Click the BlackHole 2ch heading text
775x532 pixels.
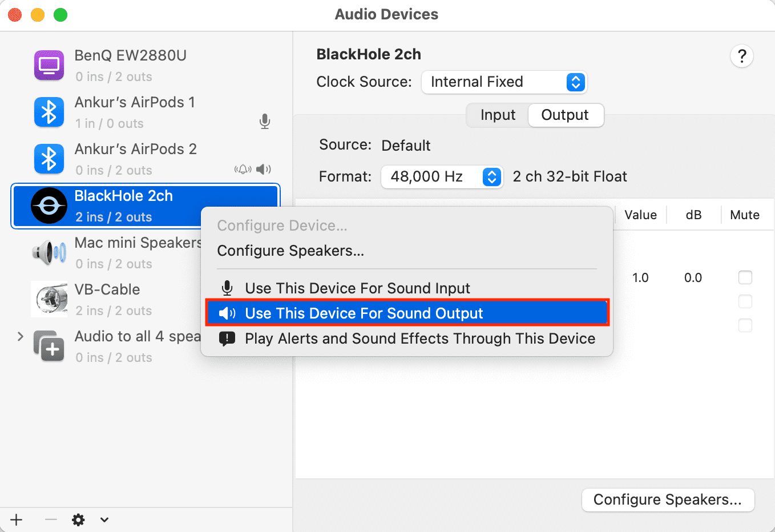click(x=369, y=54)
